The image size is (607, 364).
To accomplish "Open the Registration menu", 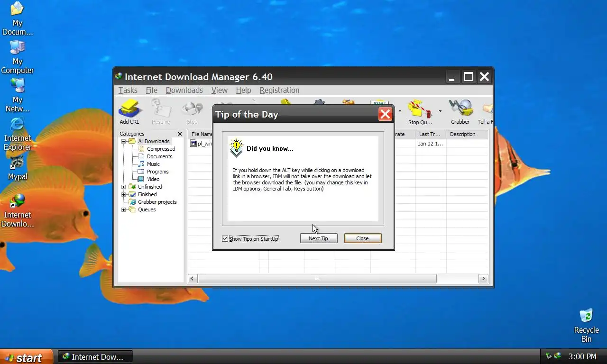I will pos(279,90).
